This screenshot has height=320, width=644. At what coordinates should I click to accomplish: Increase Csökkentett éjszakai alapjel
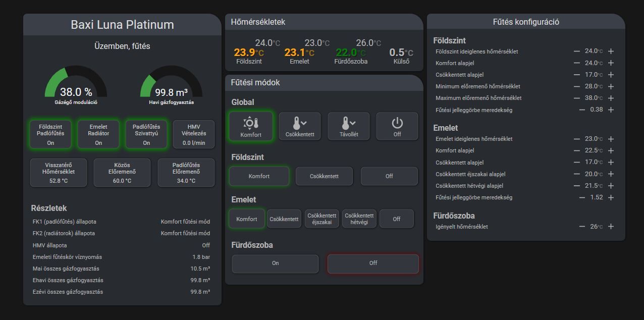tap(611, 174)
